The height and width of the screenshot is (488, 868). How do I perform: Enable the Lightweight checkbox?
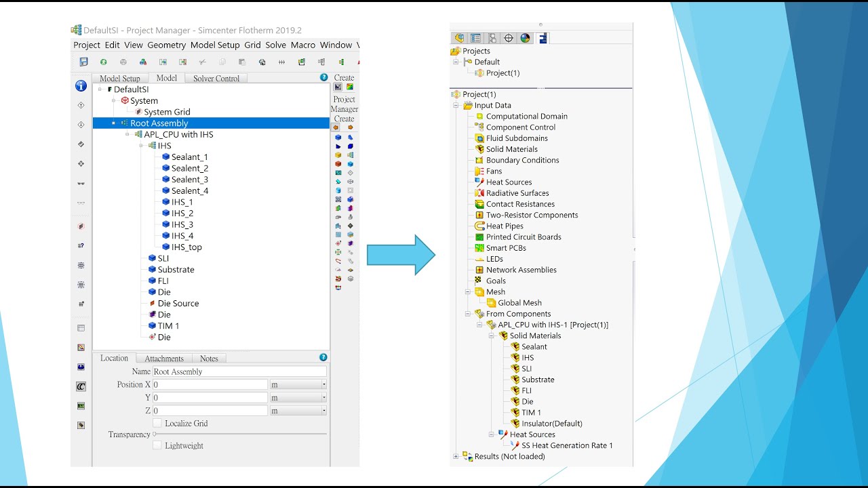tap(157, 445)
